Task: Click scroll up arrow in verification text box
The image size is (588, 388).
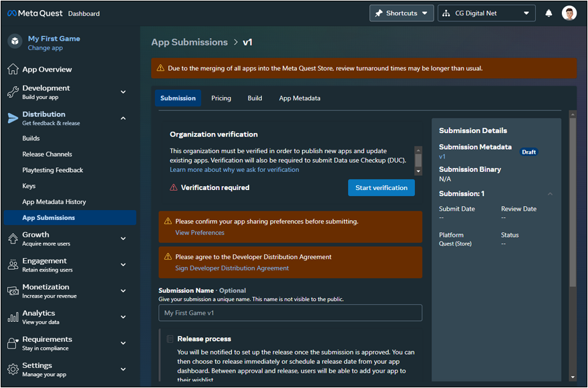Action: (418, 149)
